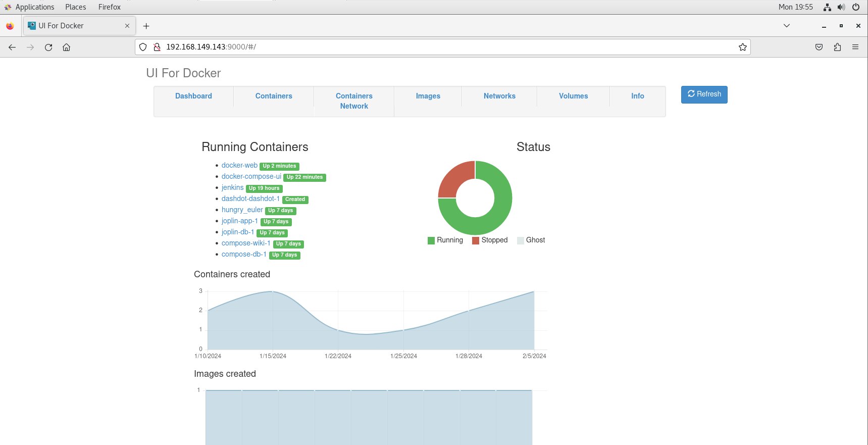Click the Status heading
Image resolution: width=868 pixels, height=445 pixels.
[533, 147]
